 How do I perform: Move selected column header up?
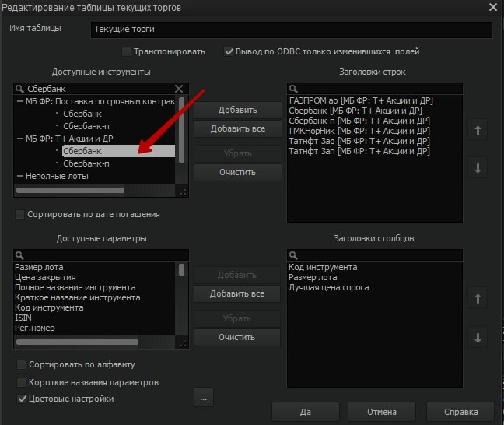pyautogui.click(x=478, y=298)
